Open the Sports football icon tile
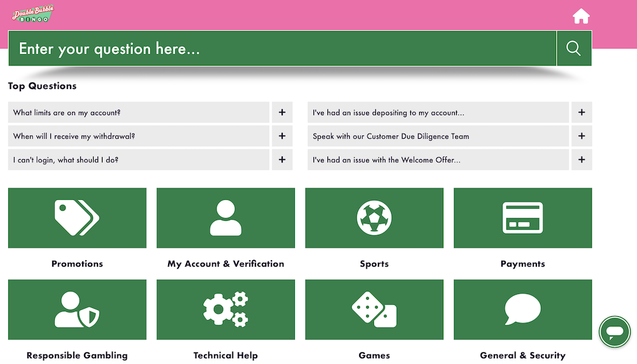The width and height of the screenshot is (637, 364). pyautogui.click(x=374, y=218)
